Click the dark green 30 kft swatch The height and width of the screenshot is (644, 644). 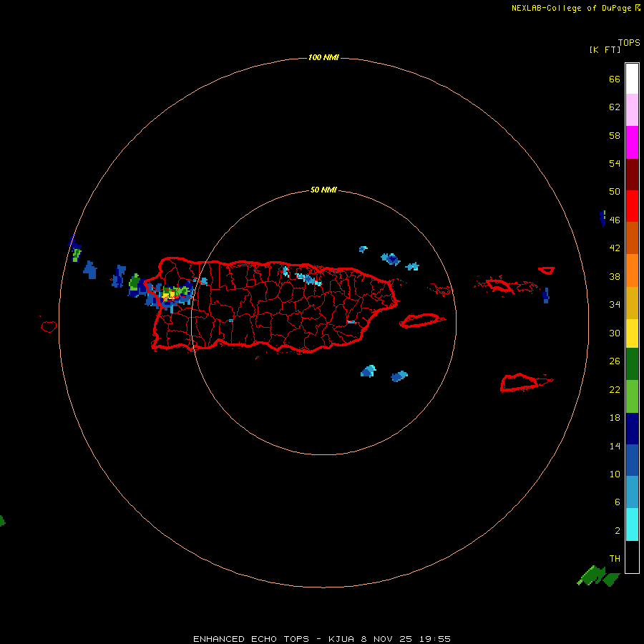(x=632, y=364)
